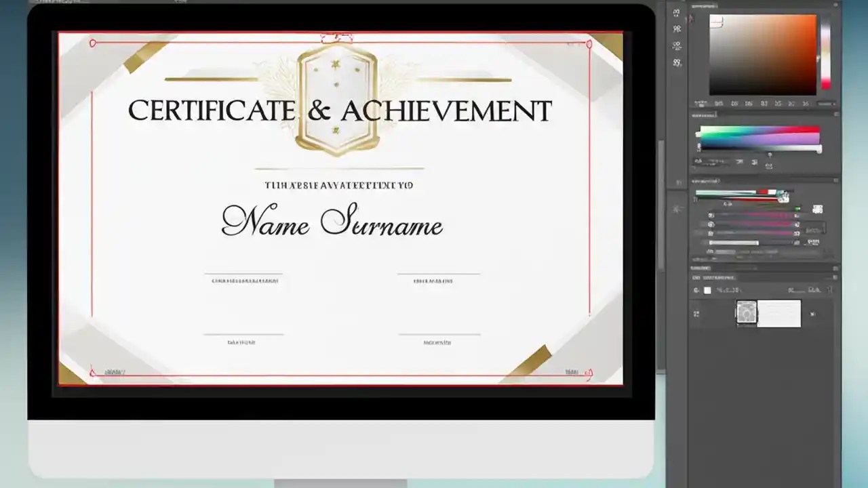Image resolution: width=868 pixels, height=488 pixels.
Task: Click the small grid icon in the adjustments panel
Action: click(816, 207)
